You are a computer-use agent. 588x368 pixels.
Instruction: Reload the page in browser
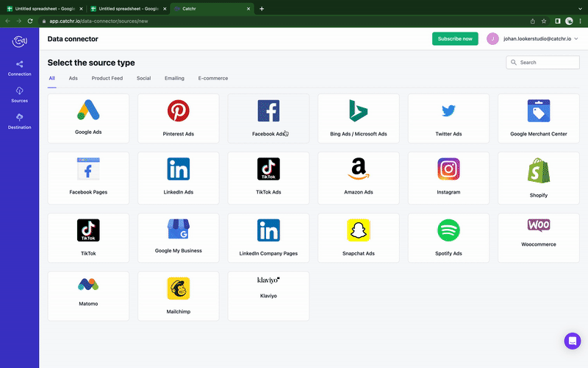pos(30,21)
